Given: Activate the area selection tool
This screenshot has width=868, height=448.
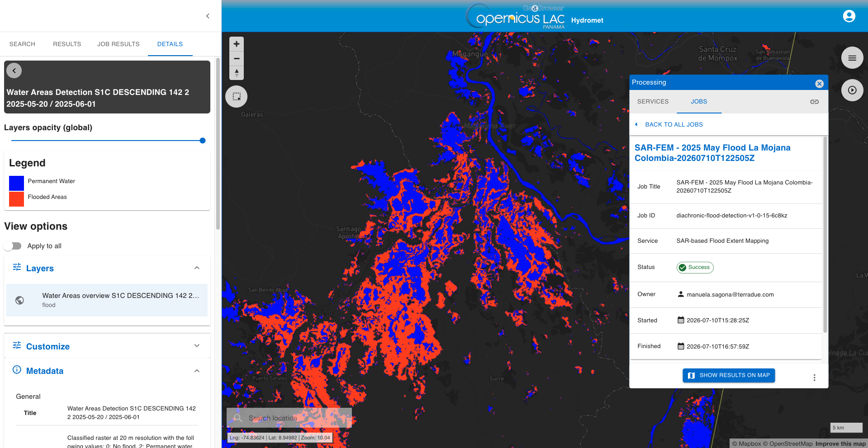Looking at the screenshot, I should coord(237,96).
